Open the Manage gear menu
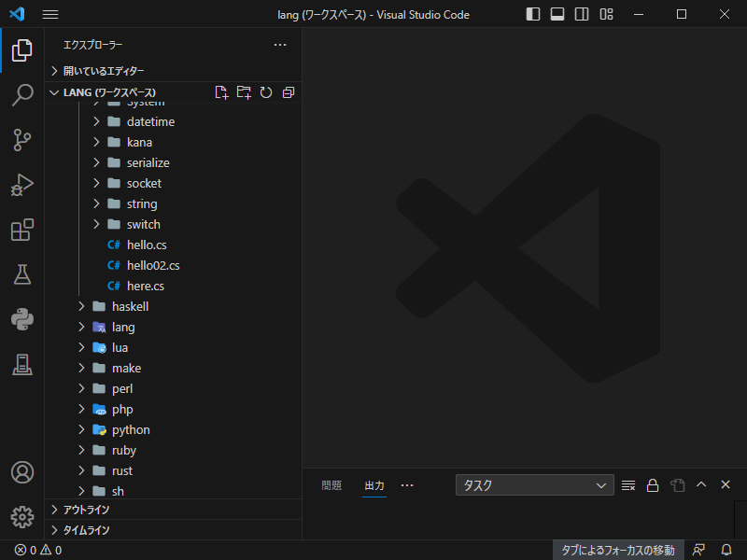 [21, 517]
